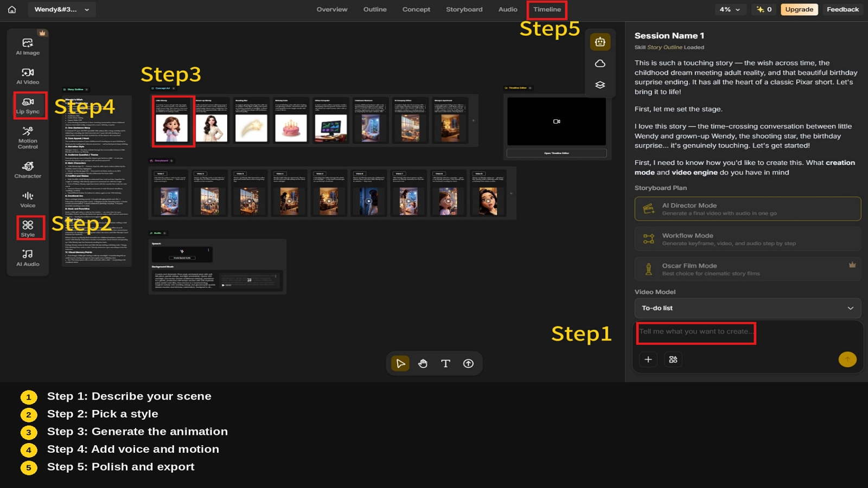Screen dimensions: 868x488
Task: Select Oscar Film Mode option
Action: point(748,269)
